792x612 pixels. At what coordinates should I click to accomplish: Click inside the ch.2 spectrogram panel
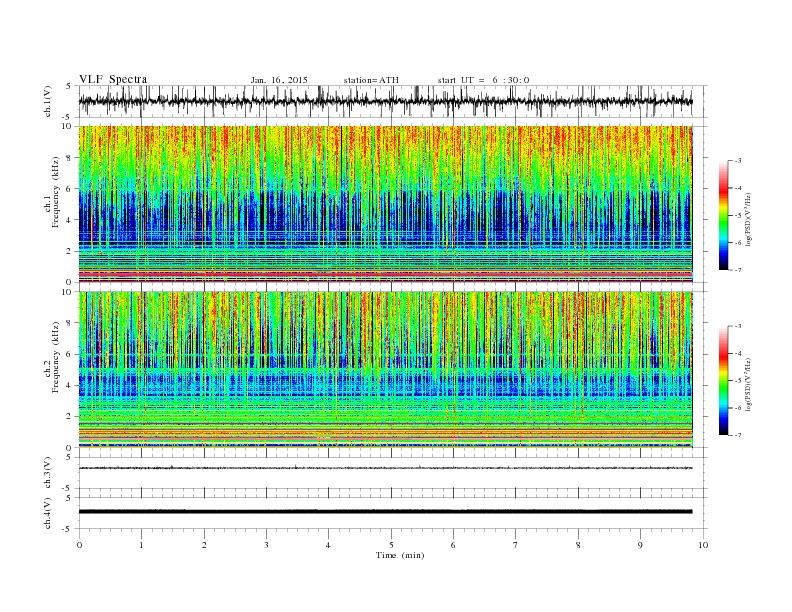pyautogui.click(x=386, y=370)
